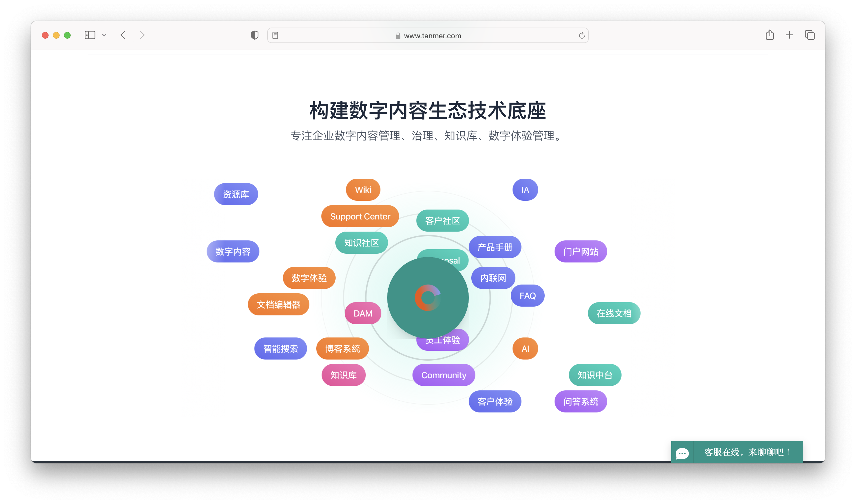This screenshot has height=504, width=856.
Task: Click the privacy shield icon
Action: (255, 35)
